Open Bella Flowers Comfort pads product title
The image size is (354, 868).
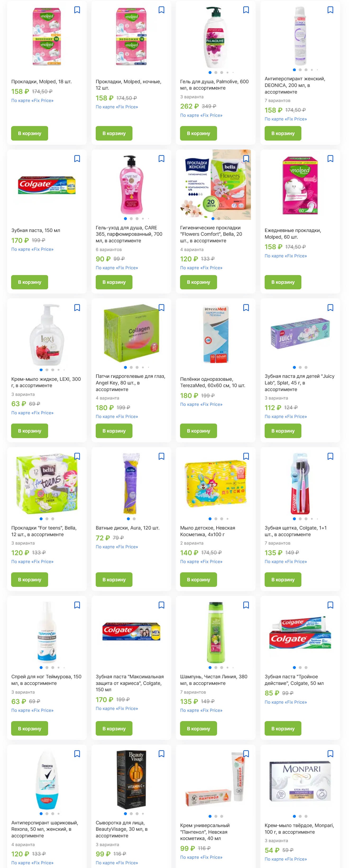[x=211, y=234]
